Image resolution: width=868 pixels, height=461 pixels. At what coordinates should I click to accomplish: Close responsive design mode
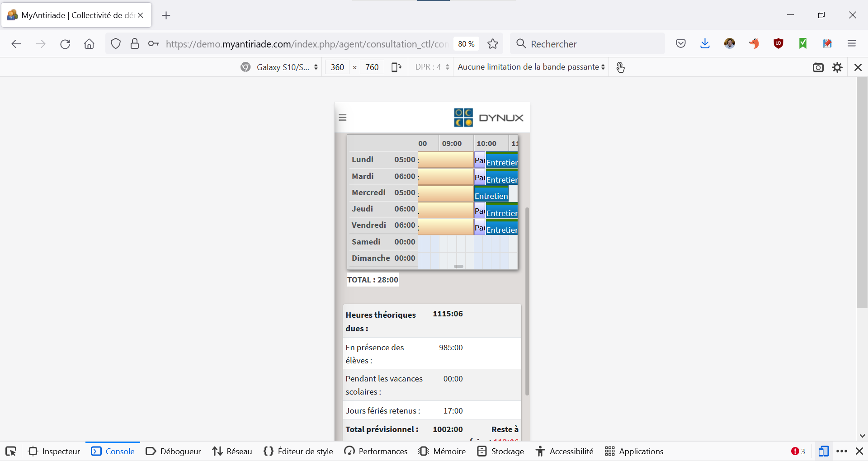(858, 67)
